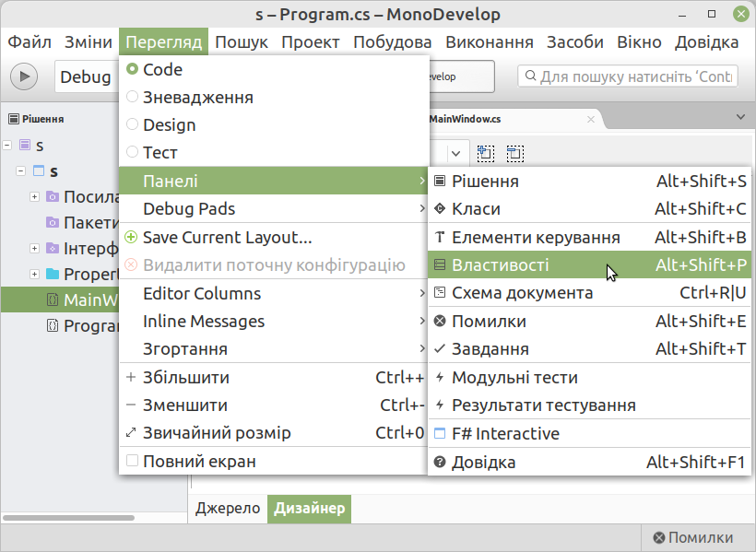Click the Збільшити plus icon
The image size is (756, 552).
131,377
